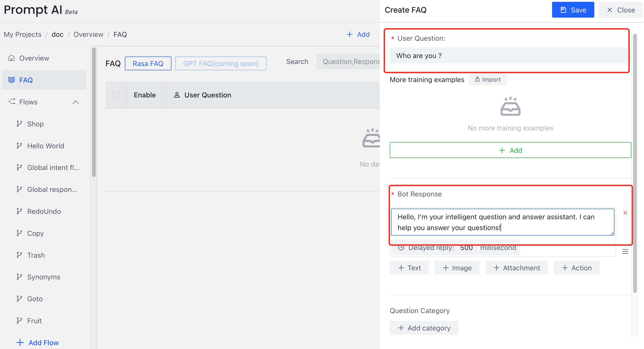Click the branch icon next to Synonyms
The width and height of the screenshot is (644, 349).
pos(19,277)
